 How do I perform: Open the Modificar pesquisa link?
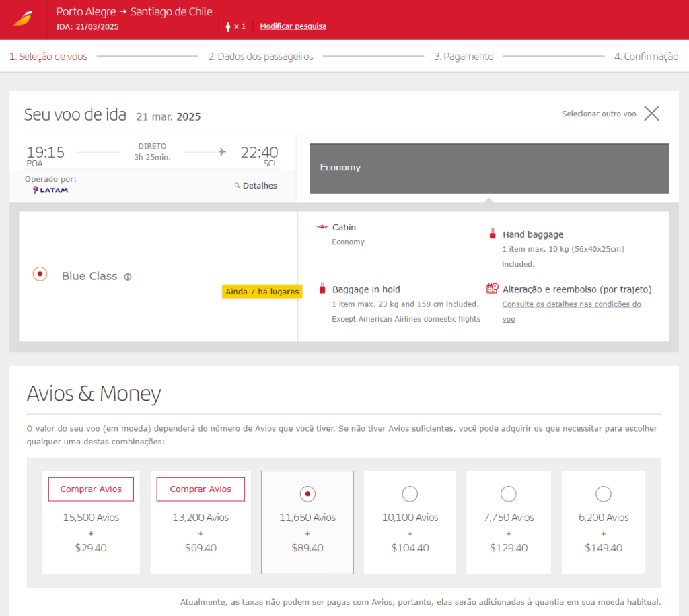[x=293, y=26]
